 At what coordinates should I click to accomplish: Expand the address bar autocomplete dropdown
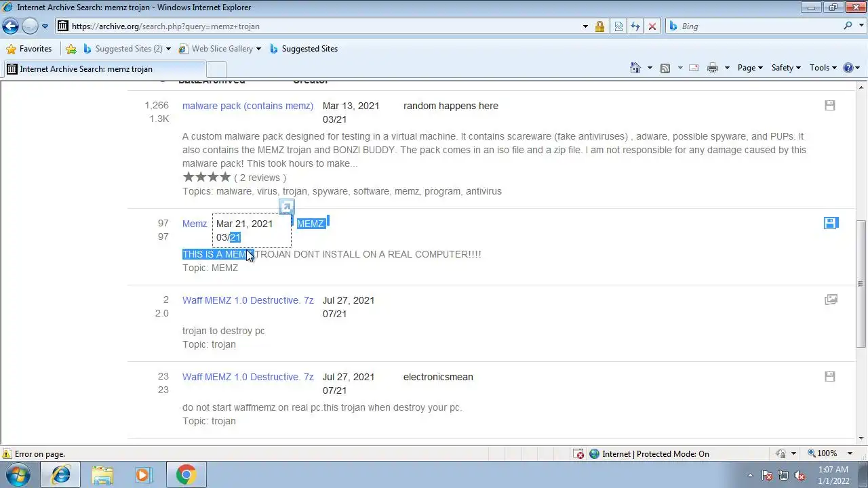[585, 26]
